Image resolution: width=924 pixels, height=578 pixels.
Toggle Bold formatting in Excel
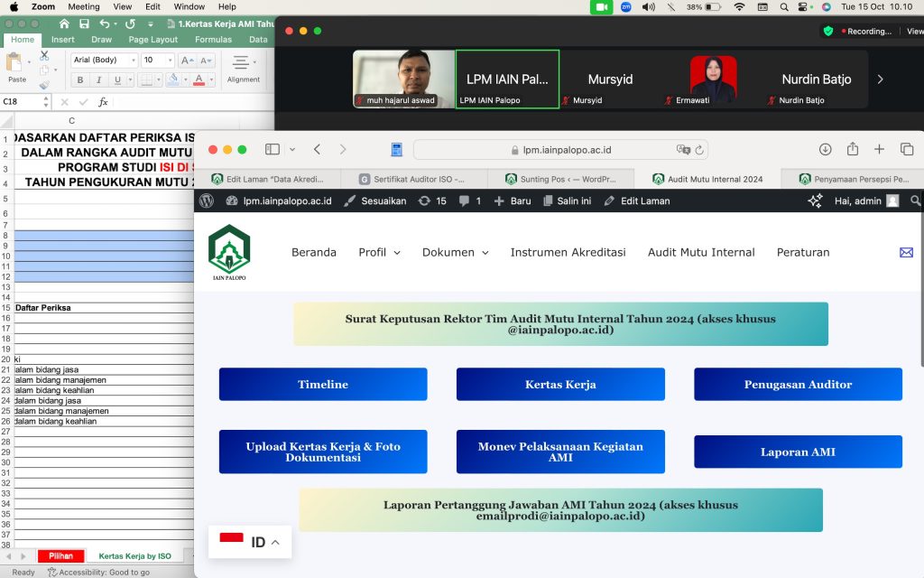(80, 79)
